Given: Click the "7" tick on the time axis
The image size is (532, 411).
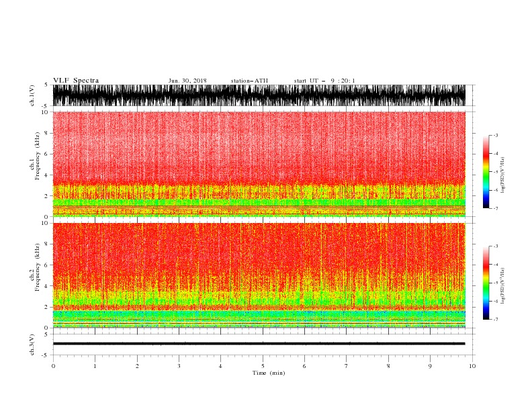Looking at the screenshot, I should click(x=347, y=366).
